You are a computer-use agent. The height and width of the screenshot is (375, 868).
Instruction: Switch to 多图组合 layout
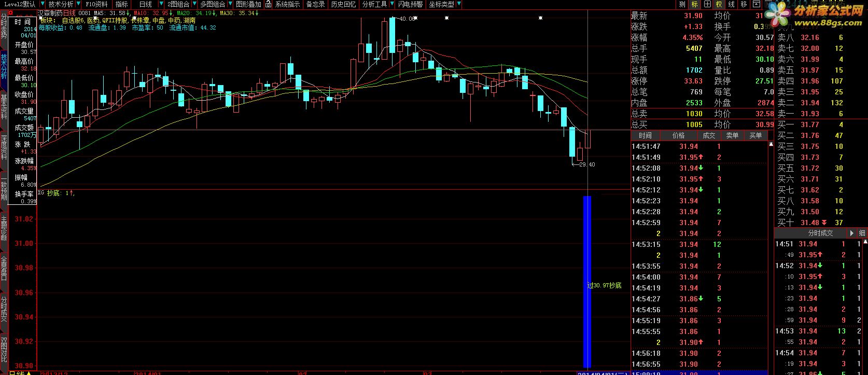click(x=213, y=4)
